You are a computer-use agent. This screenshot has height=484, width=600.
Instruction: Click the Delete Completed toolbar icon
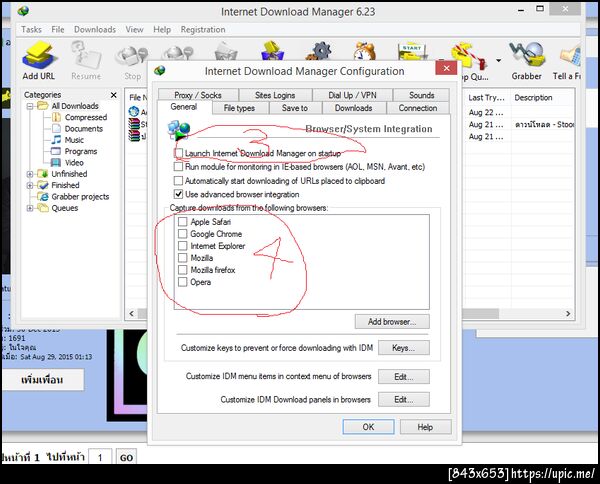point(272,51)
